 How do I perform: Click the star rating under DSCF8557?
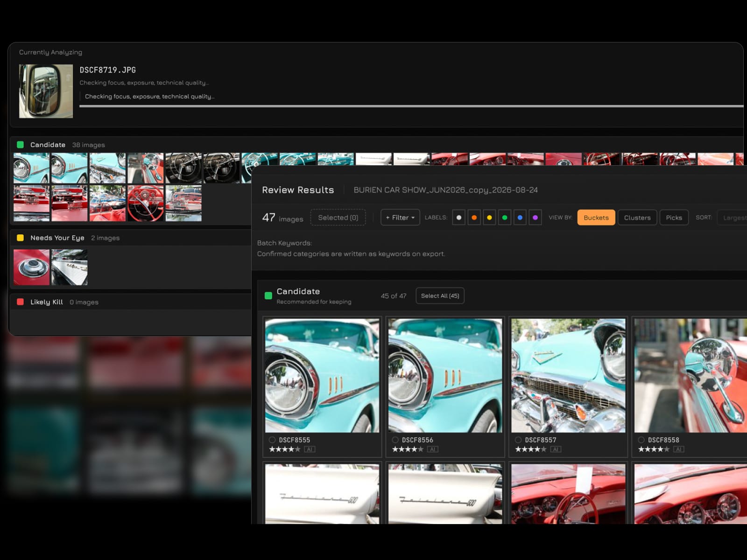coord(530,449)
